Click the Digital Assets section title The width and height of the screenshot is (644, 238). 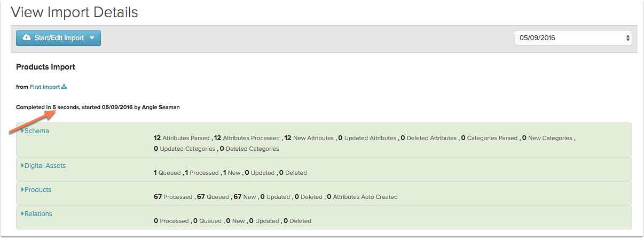click(x=45, y=166)
